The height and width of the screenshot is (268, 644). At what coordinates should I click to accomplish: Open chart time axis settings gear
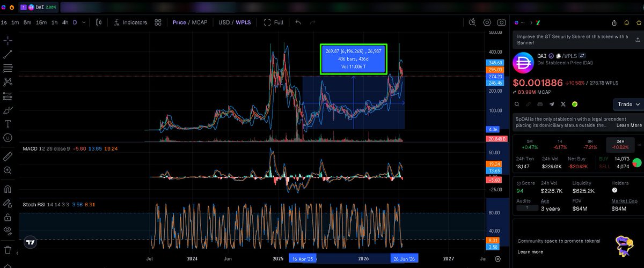(497, 258)
